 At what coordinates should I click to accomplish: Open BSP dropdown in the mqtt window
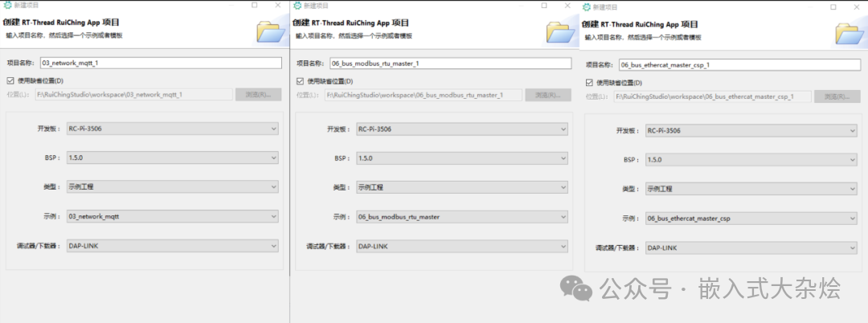tap(172, 157)
